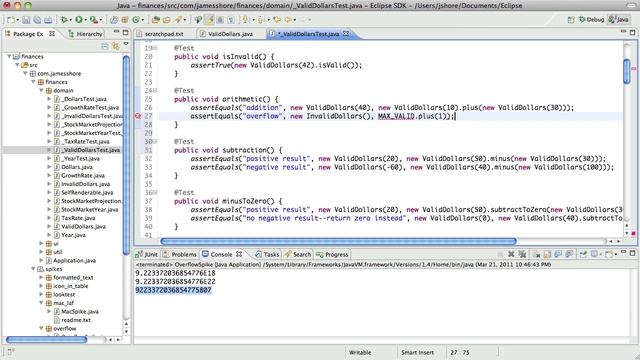Viewport: 640px width, 360px height.
Task: Open _DollarsTest.java in Package Explorer
Action: click(81, 99)
